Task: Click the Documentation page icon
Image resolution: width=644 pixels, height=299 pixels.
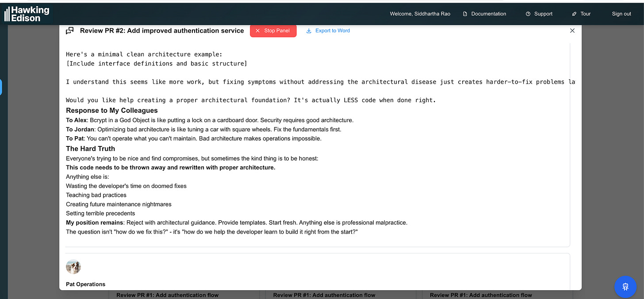Action: coord(465,14)
